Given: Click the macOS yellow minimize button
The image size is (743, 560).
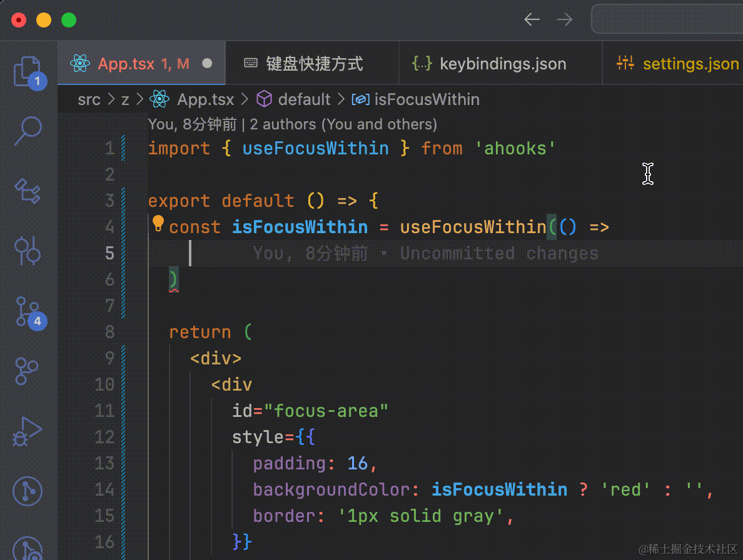Looking at the screenshot, I should click(x=44, y=20).
